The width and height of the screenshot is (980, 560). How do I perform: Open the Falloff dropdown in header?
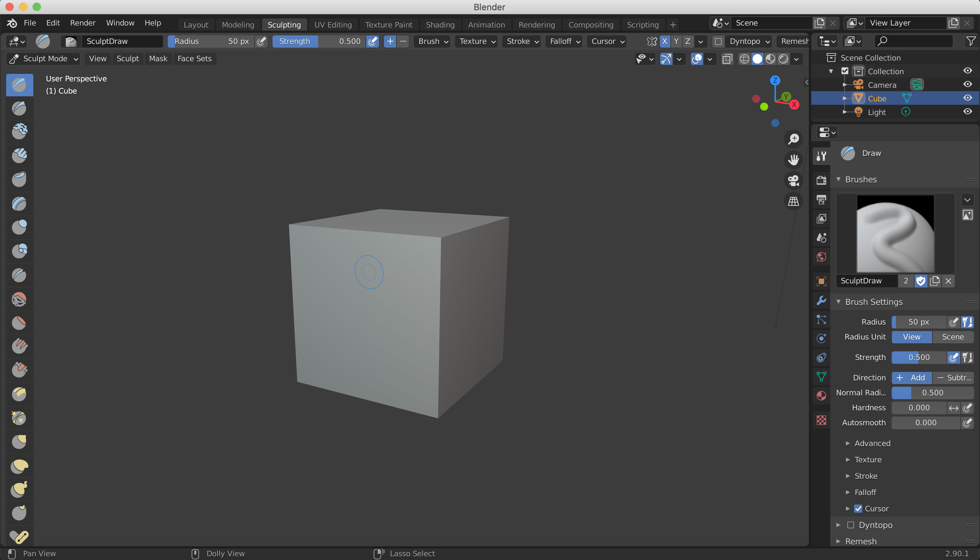[x=564, y=41]
